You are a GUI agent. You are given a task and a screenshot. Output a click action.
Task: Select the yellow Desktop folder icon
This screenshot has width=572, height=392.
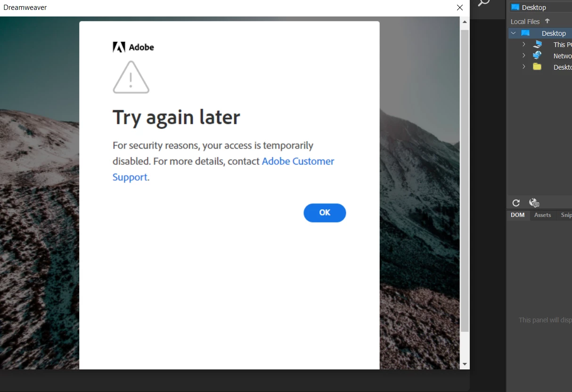pyautogui.click(x=537, y=67)
